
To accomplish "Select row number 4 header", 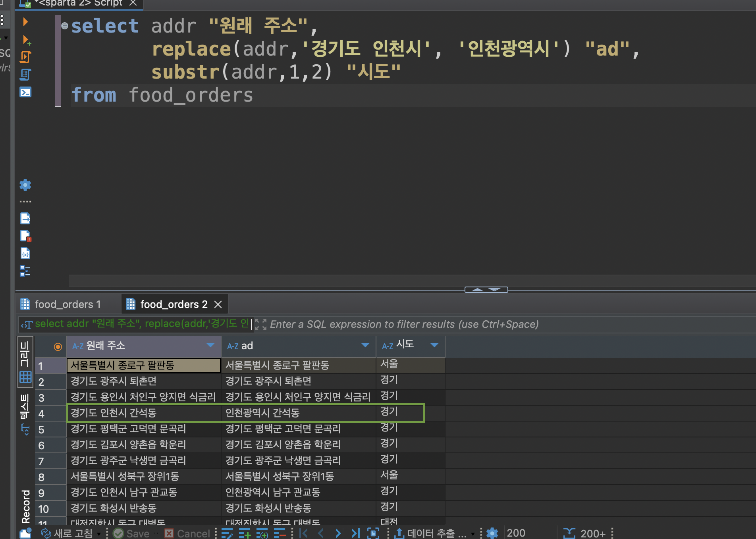I will (50, 414).
